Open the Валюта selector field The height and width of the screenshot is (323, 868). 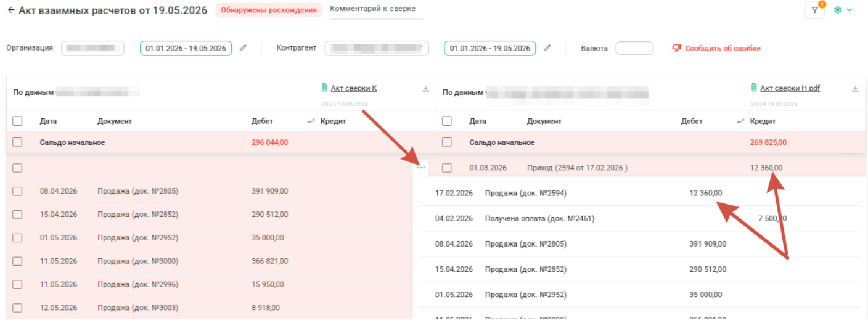pos(634,48)
